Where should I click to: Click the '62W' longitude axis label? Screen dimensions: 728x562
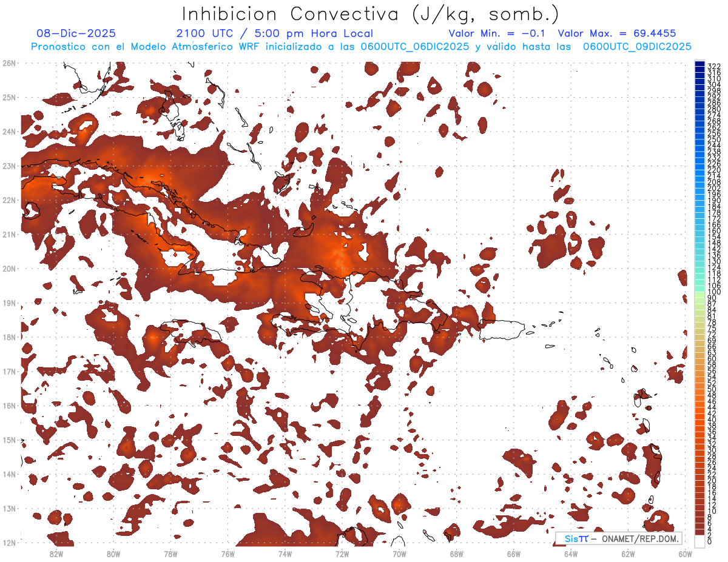[x=628, y=554]
